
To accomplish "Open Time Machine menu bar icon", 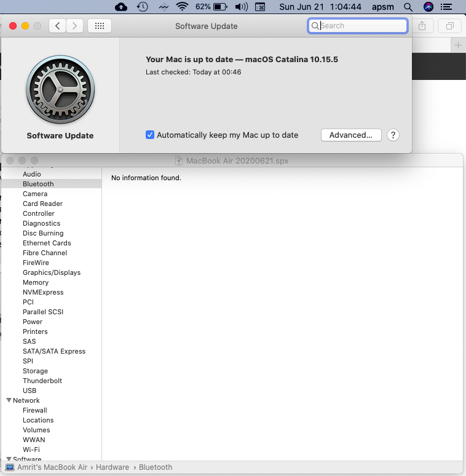I will coord(142,7).
